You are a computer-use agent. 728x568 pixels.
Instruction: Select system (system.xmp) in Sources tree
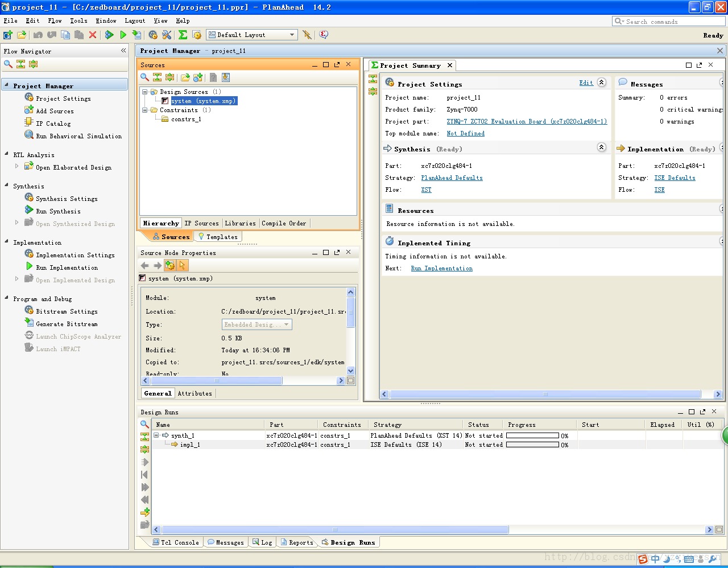[x=203, y=101]
